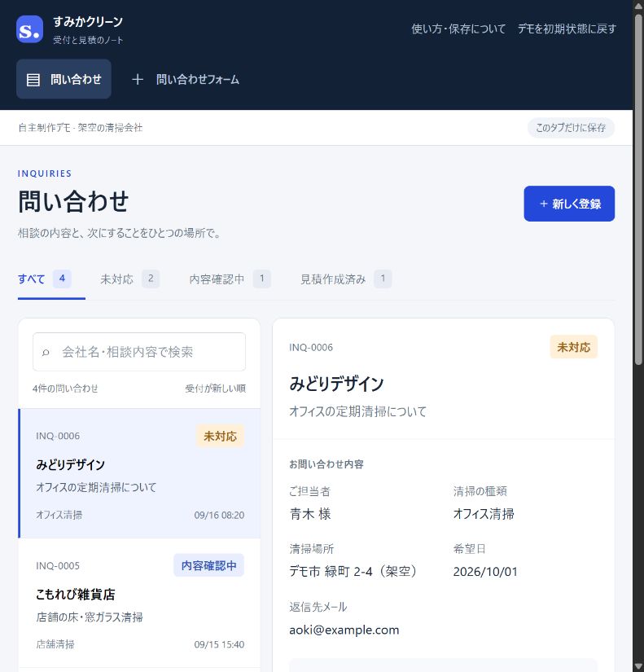Open the 問い合わせフォーム navigation tab
This screenshot has width=644, height=672.
(186, 79)
